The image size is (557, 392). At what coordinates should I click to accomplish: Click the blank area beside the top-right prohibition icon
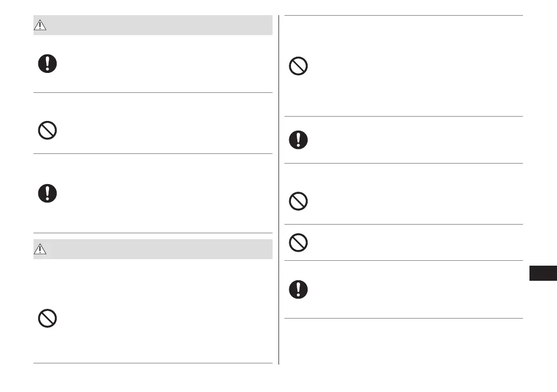click(410, 66)
